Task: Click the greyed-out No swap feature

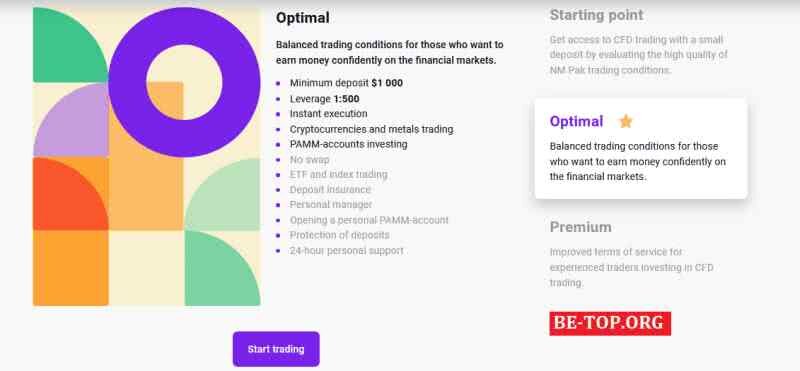Action: (309, 160)
